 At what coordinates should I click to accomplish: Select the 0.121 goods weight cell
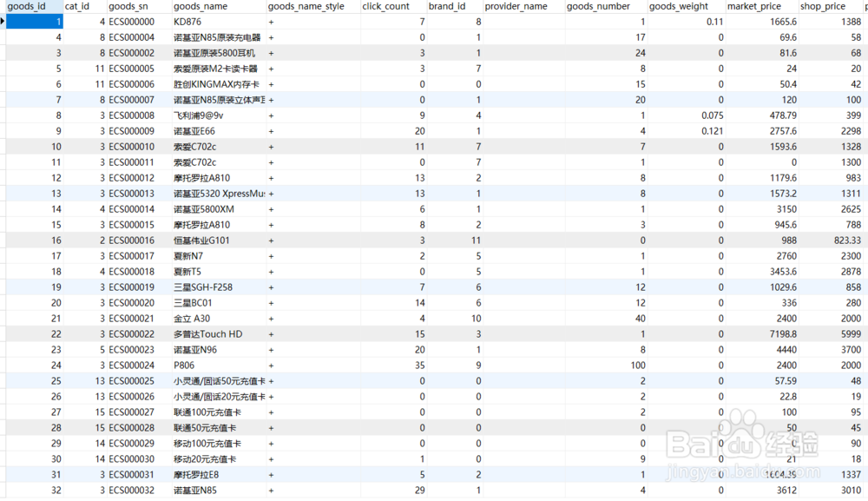(687, 131)
